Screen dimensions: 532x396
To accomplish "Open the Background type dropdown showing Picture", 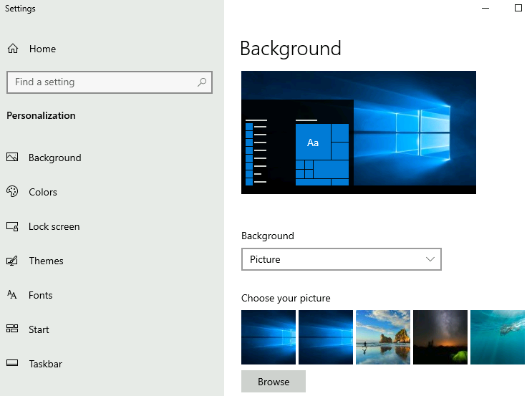I will pyautogui.click(x=341, y=259).
